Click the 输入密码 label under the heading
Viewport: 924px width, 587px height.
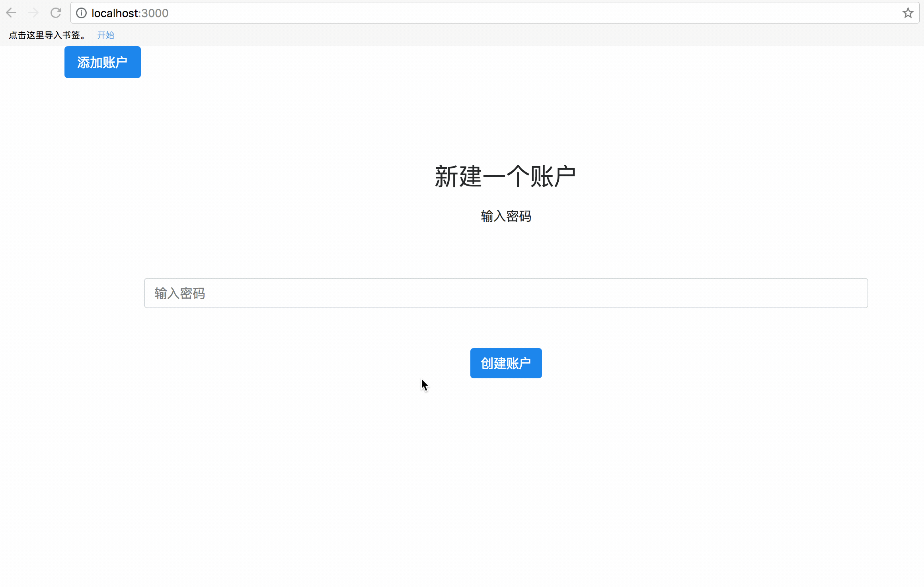[506, 216]
